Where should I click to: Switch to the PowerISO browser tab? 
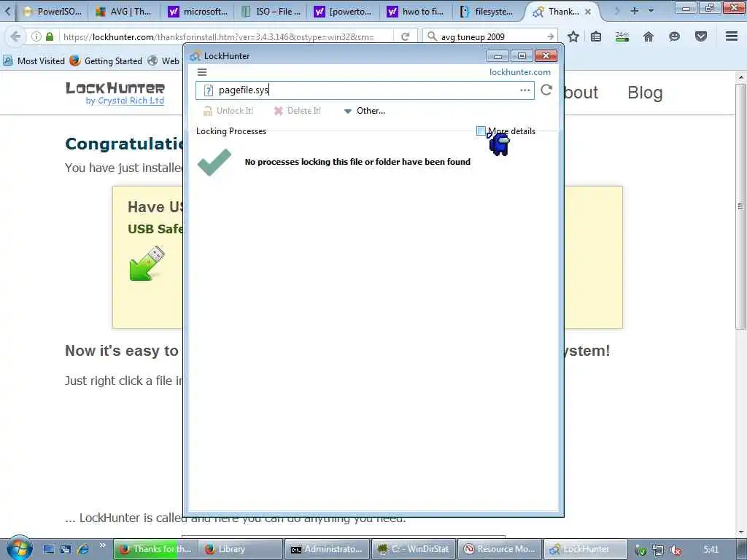pos(53,12)
